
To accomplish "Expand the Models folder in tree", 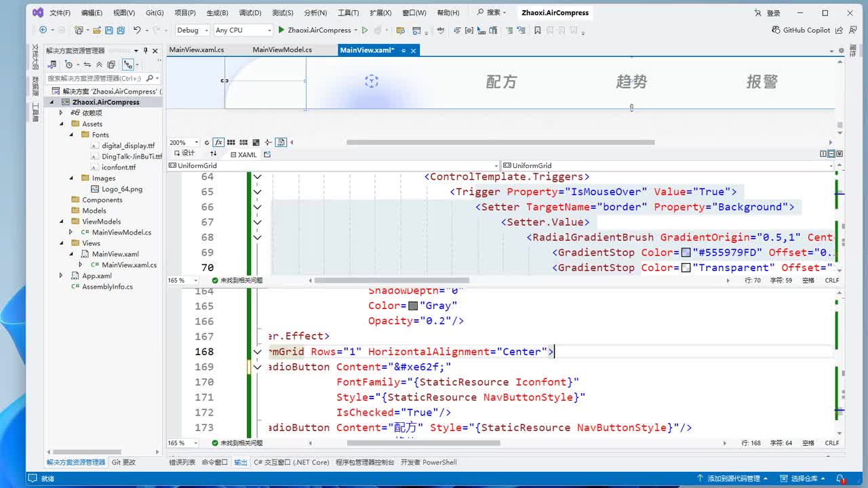I will [94, 211].
